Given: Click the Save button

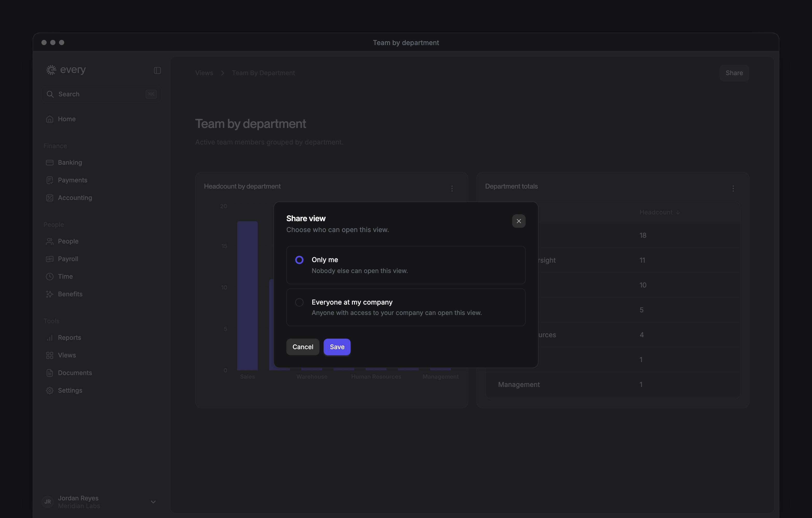Looking at the screenshot, I should (x=337, y=347).
